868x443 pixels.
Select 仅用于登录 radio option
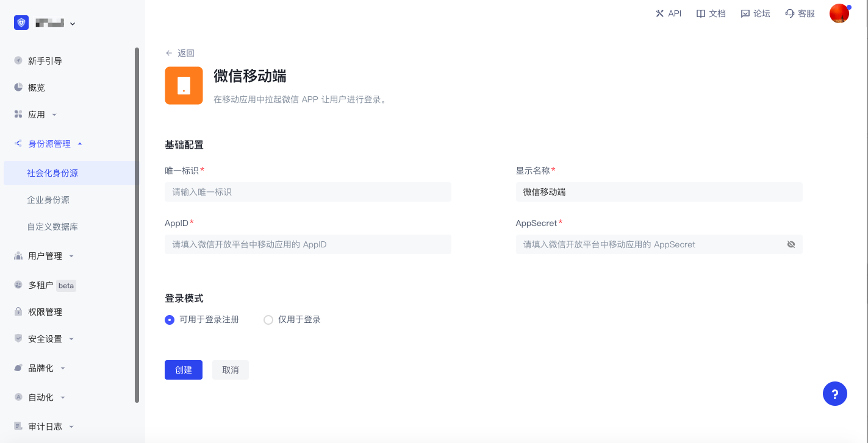tap(268, 320)
